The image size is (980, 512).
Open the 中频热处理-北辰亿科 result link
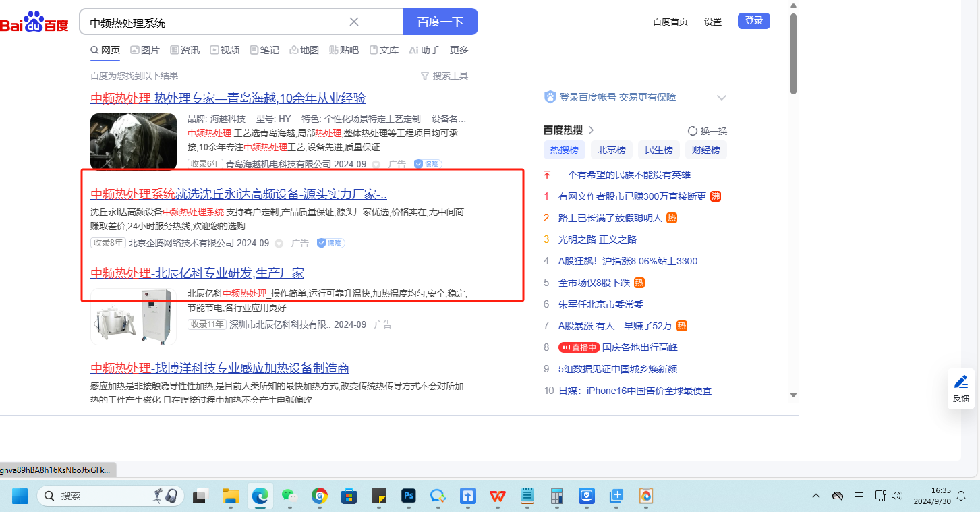[197, 273]
